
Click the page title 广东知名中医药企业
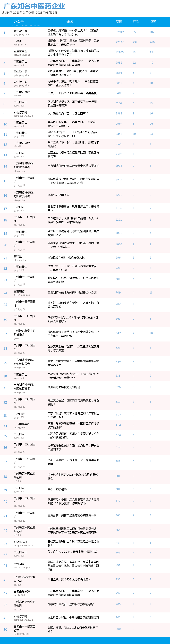[x=34, y=6]
